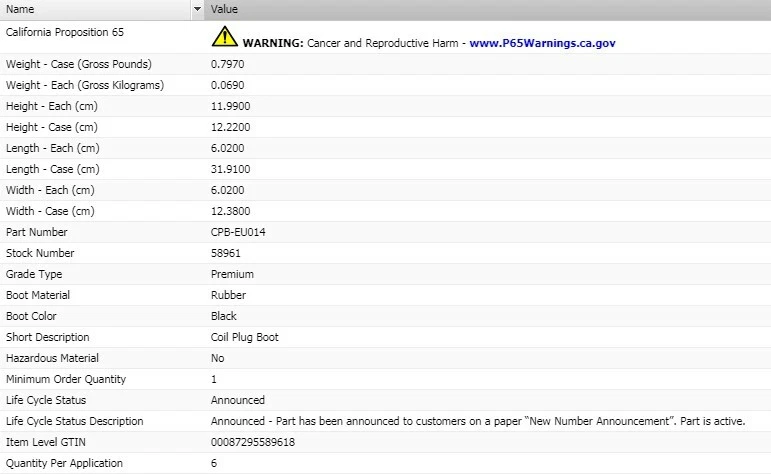Click the Quantity Per Application value 6

click(214, 464)
